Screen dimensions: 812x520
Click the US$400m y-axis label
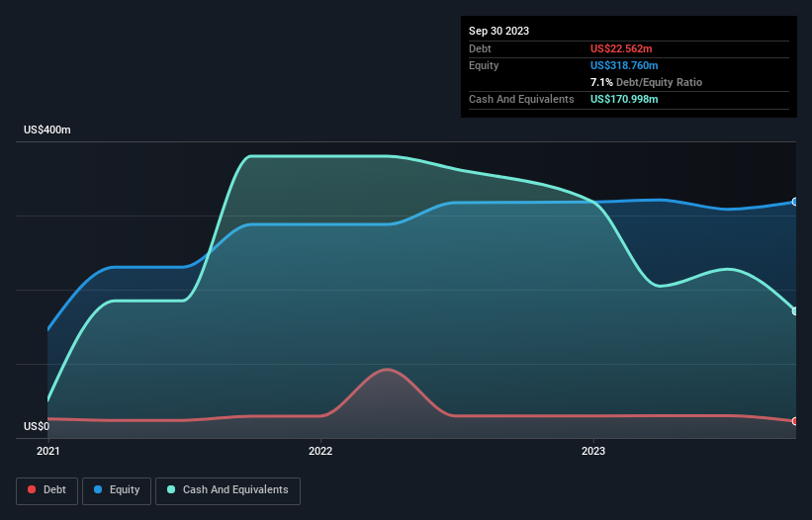(47, 130)
